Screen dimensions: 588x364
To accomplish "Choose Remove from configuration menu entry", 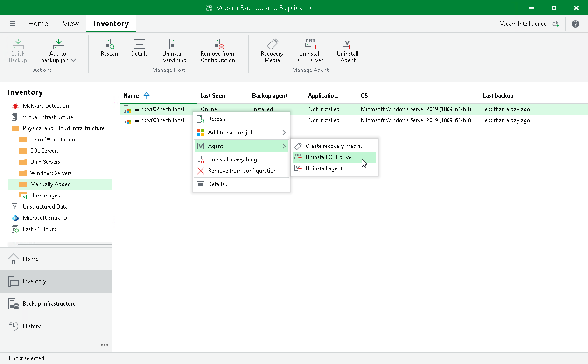I will (241, 171).
